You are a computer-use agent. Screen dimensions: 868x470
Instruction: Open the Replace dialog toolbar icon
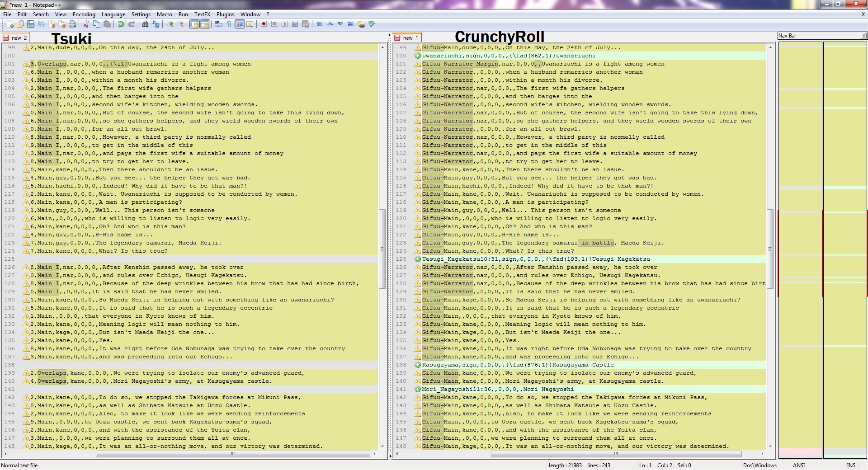pyautogui.click(x=156, y=24)
